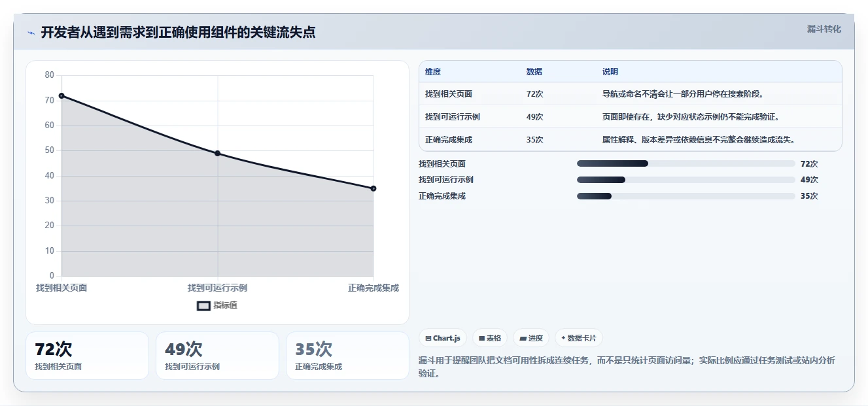Click the 找到相关页面 x-axis label
Image resolution: width=868 pixels, height=406 pixels.
coord(61,288)
